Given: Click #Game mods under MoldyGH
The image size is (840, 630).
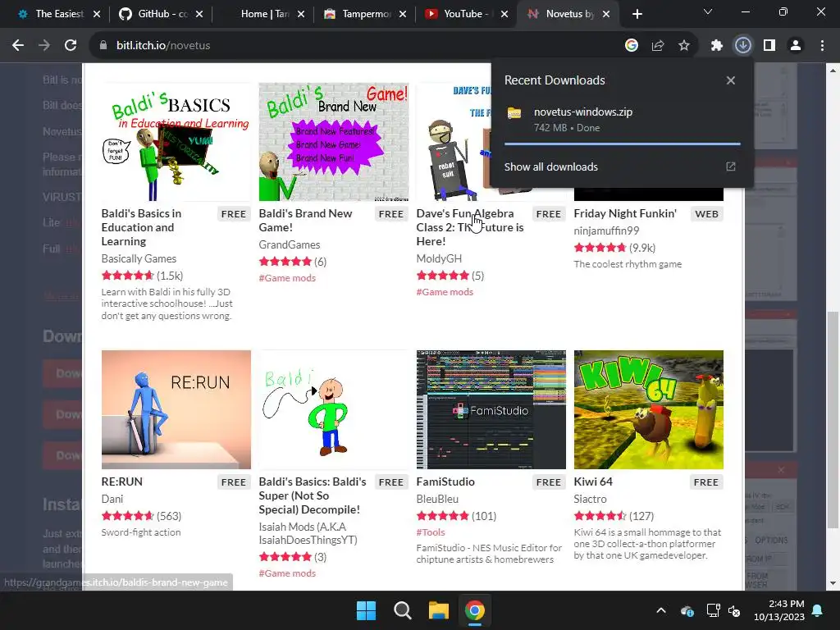Looking at the screenshot, I should tap(445, 292).
